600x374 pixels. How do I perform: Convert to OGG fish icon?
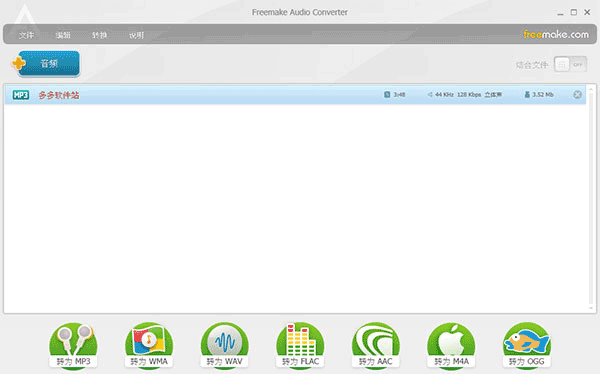[x=527, y=346]
